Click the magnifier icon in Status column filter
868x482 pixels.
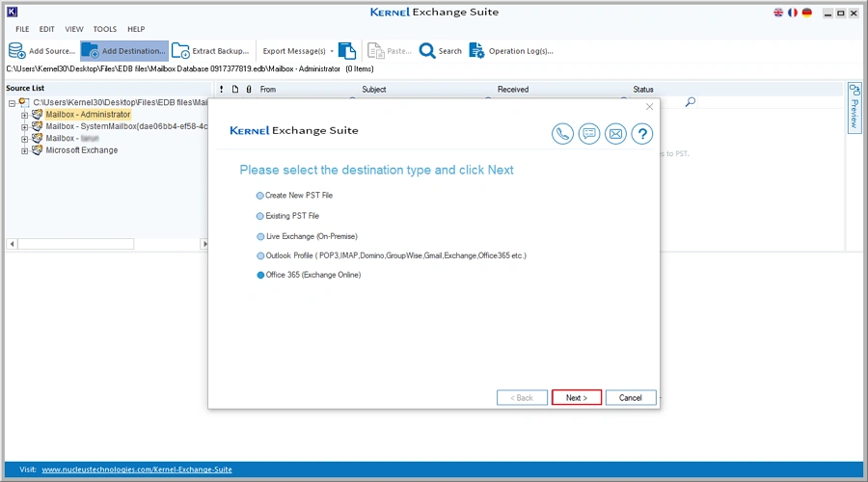691,102
